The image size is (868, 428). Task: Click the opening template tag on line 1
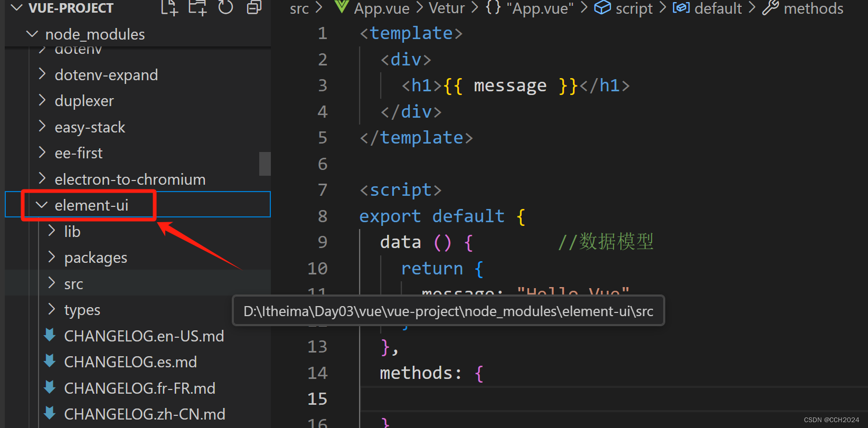(411, 33)
